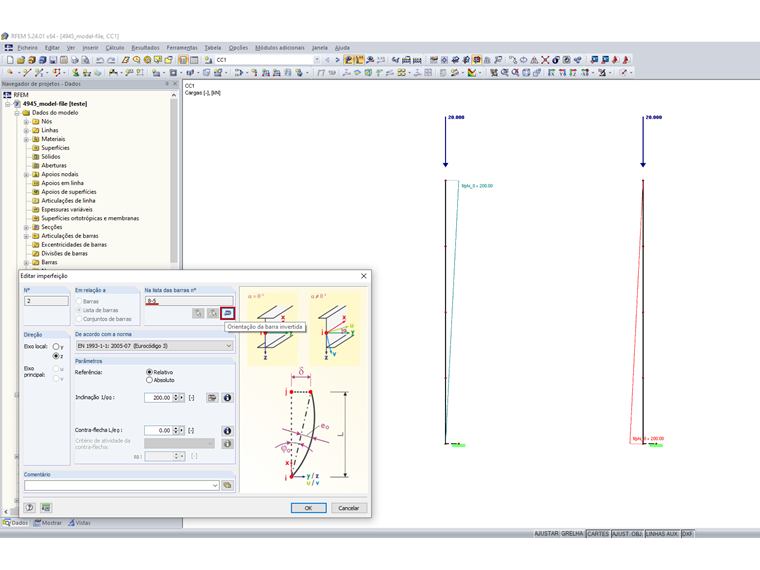Click the New file toolbar icon
Image resolution: width=760 pixels, height=570 pixels.
(10, 60)
